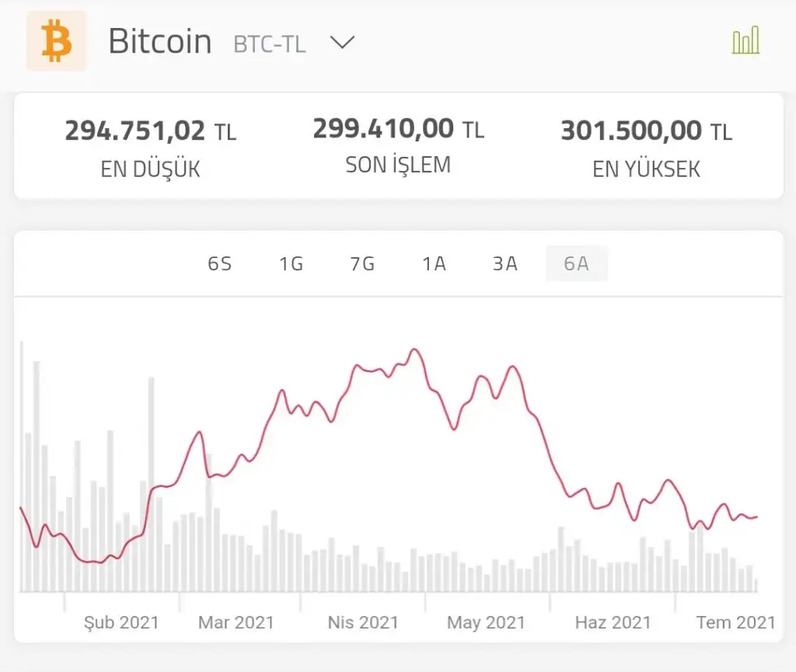
Task: Show the 7G chart period
Action: [362, 264]
